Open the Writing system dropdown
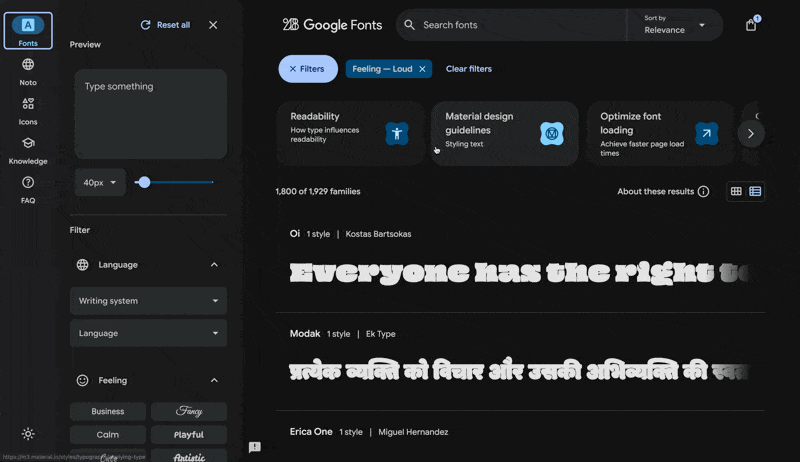The width and height of the screenshot is (800, 462). [x=148, y=301]
